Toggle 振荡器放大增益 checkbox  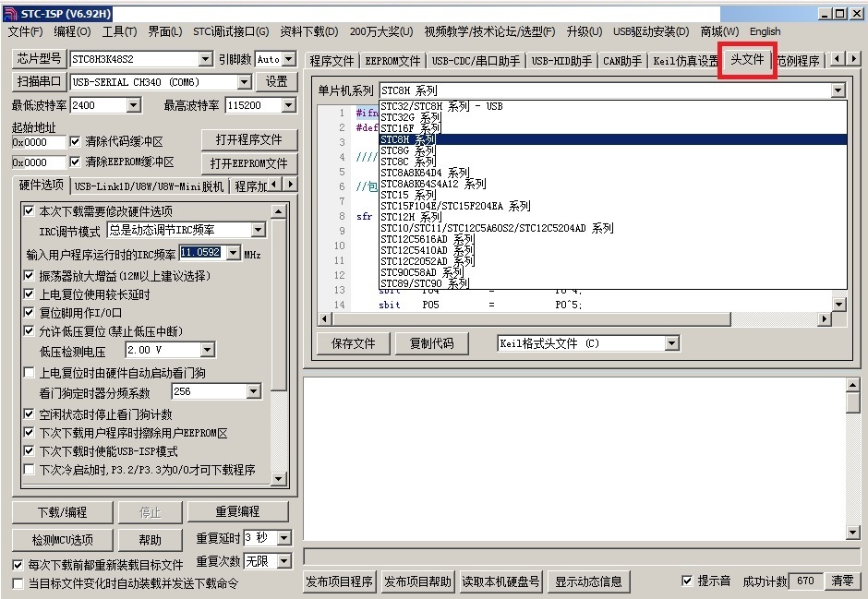(30, 275)
